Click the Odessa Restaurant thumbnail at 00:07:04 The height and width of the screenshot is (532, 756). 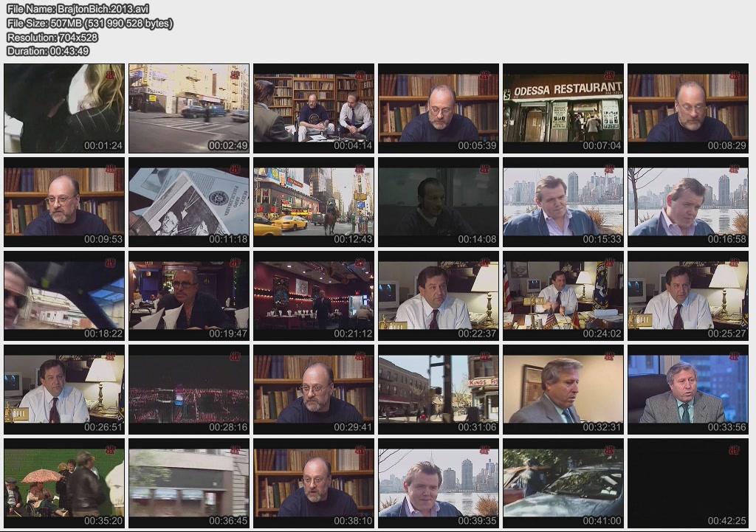click(x=563, y=108)
